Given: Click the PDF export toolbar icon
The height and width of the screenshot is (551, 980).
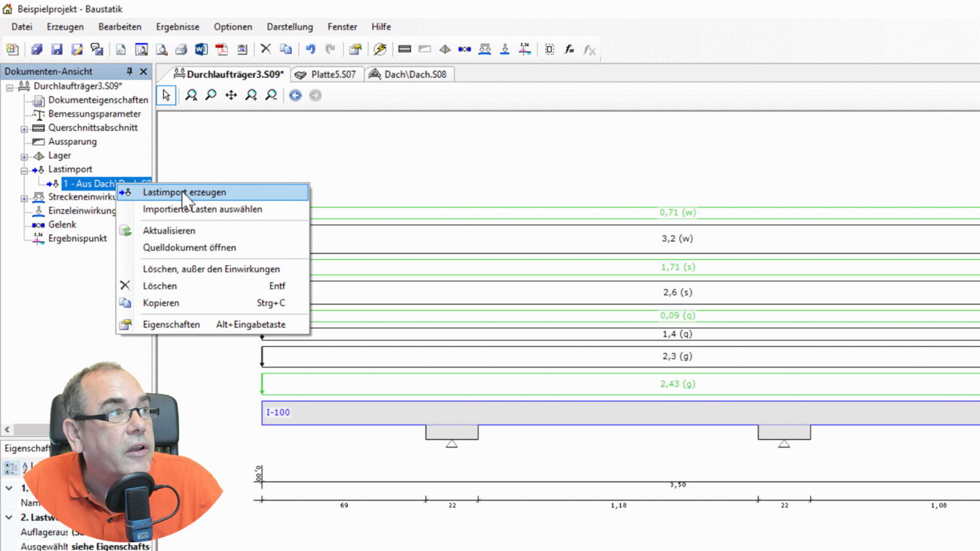Looking at the screenshot, I should [x=222, y=50].
